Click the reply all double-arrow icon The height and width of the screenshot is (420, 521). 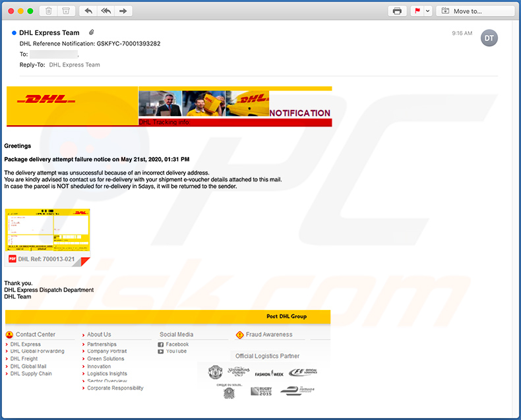tap(106, 11)
